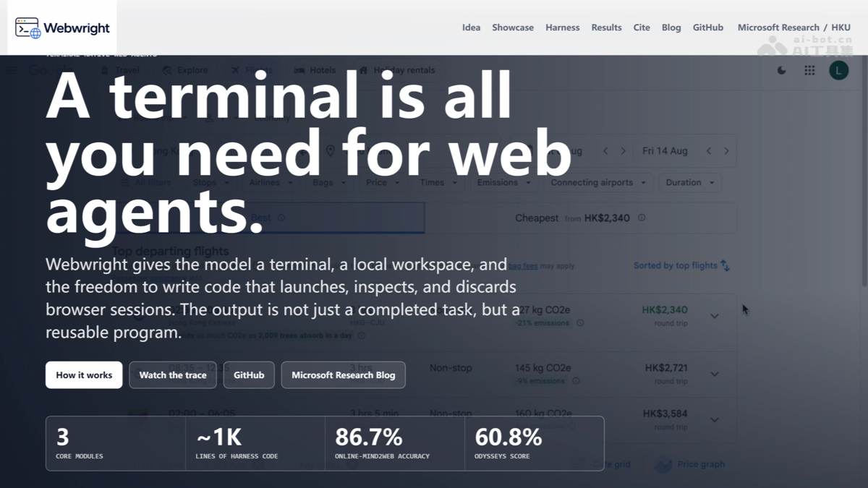Click the 145 kg CO2e emissions value

(x=543, y=368)
